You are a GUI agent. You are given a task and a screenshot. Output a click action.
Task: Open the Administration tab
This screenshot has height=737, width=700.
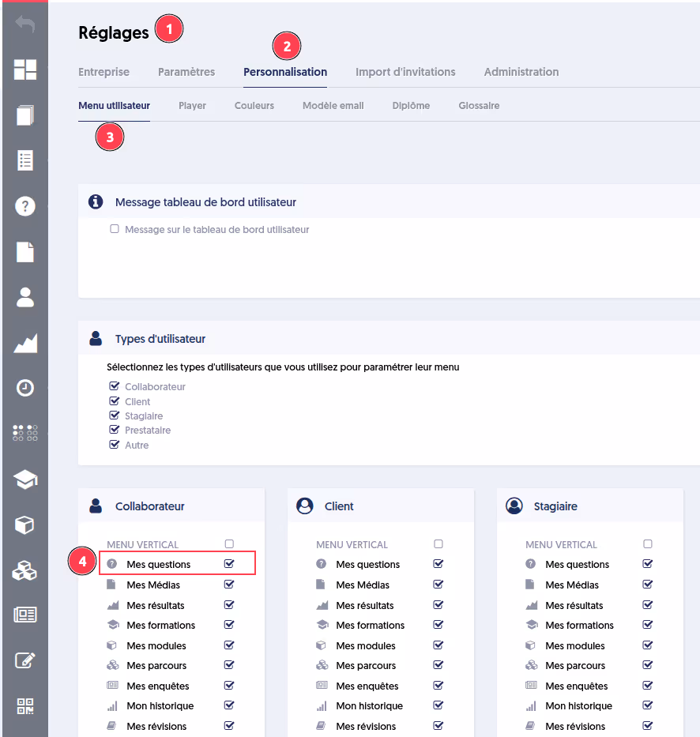click(x=521, y=72)
